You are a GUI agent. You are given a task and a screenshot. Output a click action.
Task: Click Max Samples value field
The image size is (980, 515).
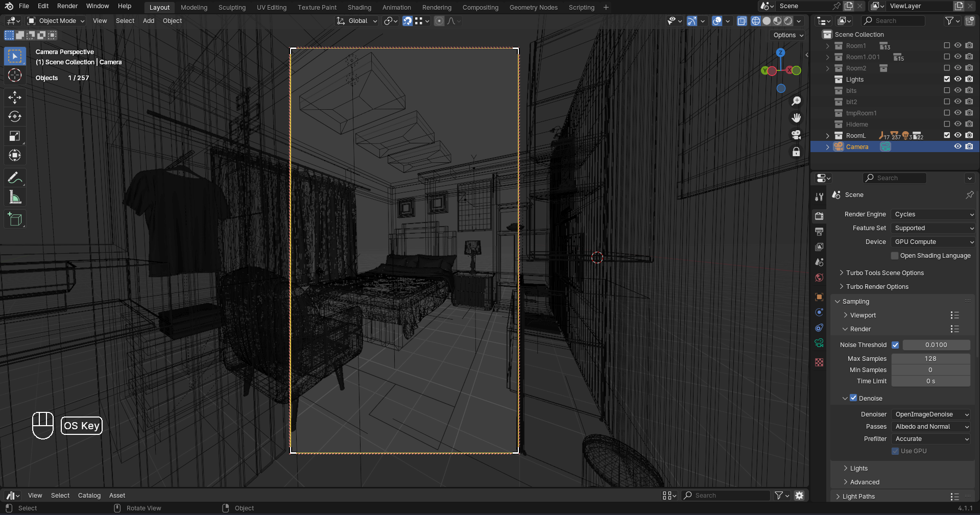pyautogui.click(x=930, y=359)
